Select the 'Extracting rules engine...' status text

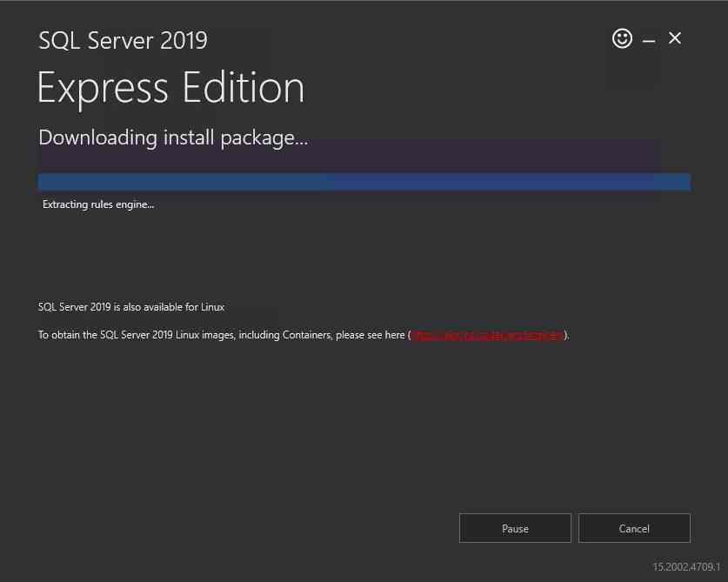point(98,204)
